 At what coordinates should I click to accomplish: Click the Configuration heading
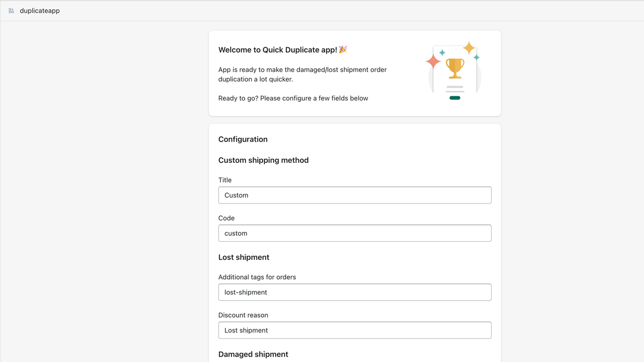coord(243,139)
